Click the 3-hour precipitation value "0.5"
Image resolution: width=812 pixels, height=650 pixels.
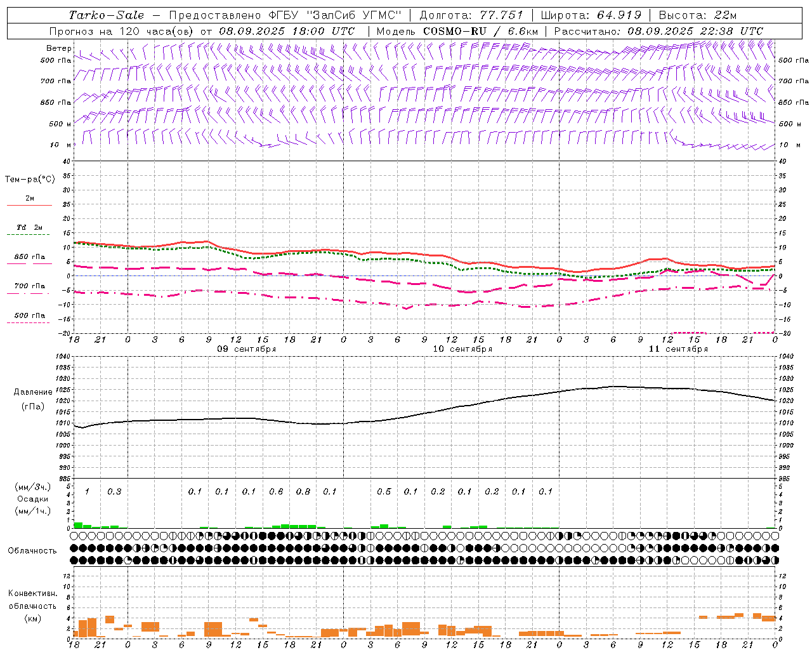click(384, 491)
